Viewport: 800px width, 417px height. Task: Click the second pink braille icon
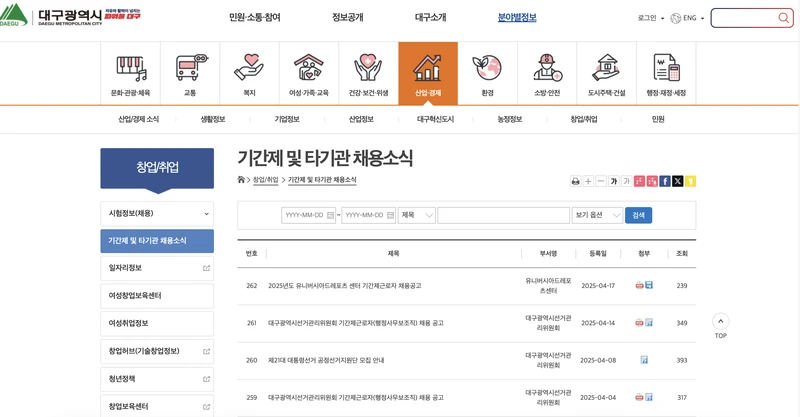pos(652,181)
